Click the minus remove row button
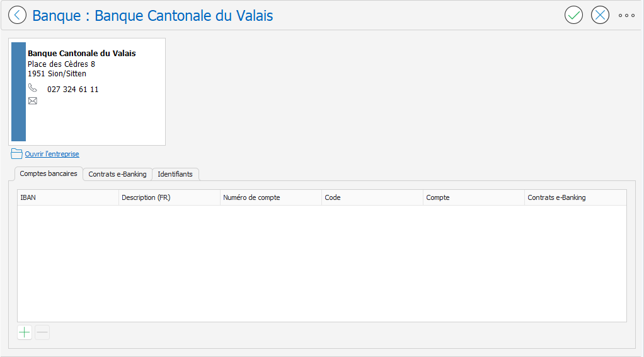Screen dimensions: 644x357 coord(42,332)
